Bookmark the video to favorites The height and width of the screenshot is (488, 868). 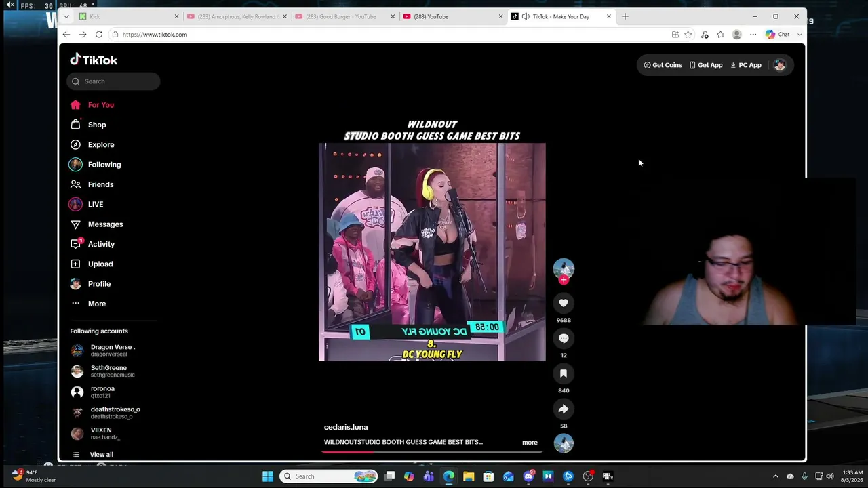click(564, 373)
